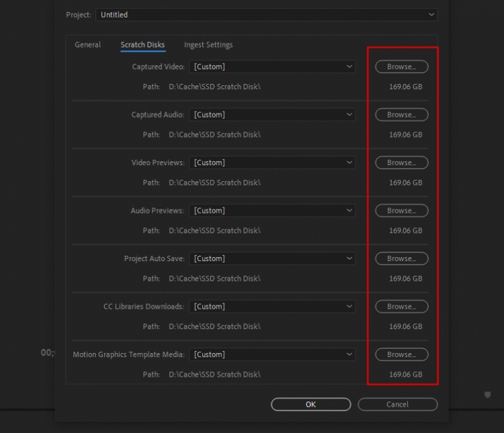The height and width of the screenshot is (433, 504).
Task: Click the Captured Video label
Action: [159, 67]
